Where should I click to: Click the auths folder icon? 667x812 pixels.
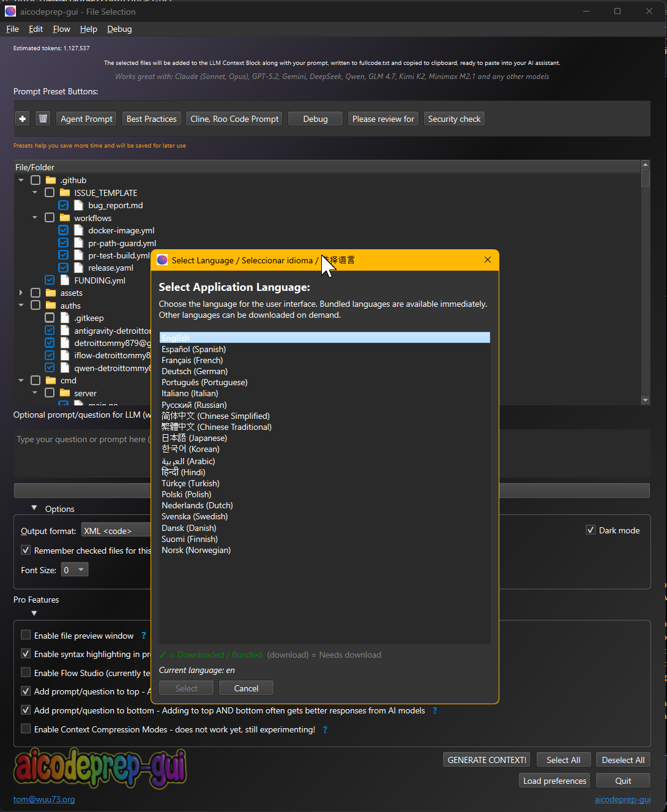click(51, 306)
